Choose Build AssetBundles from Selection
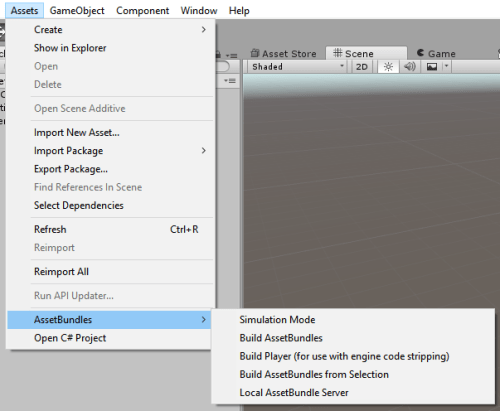Image resolution: width=500 pixels, height=411 pixels. click(x=353, y=374)
